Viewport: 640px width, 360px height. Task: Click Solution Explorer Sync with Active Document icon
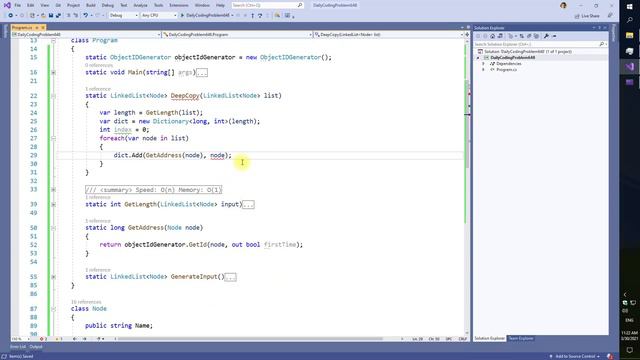[522, 36]
